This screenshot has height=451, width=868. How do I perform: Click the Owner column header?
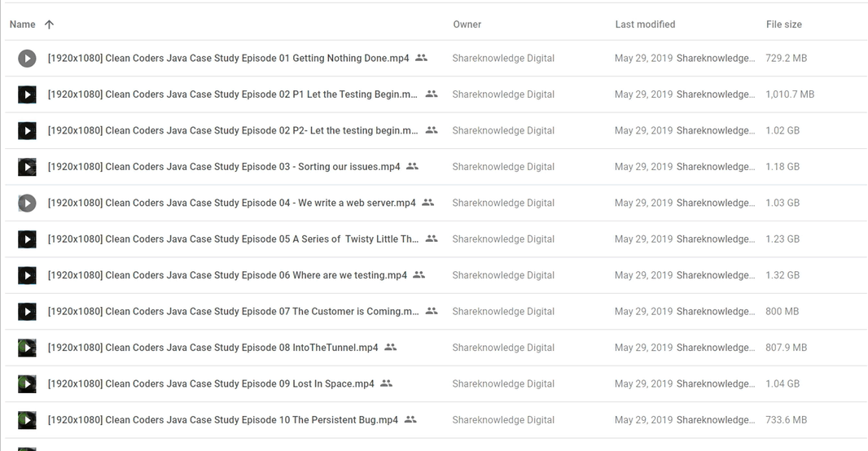pos(467,24)
